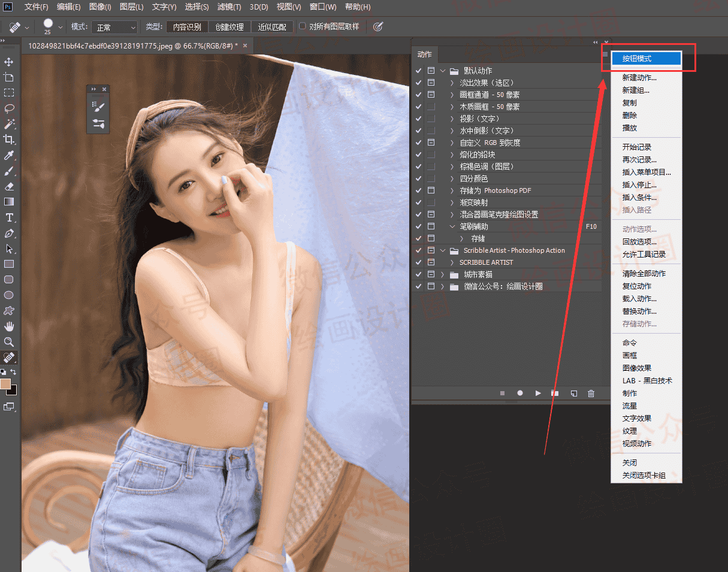The width and height of the screenshot is (728, 572).
Task: Select the Move tool
Action: (x=9, y=62)
